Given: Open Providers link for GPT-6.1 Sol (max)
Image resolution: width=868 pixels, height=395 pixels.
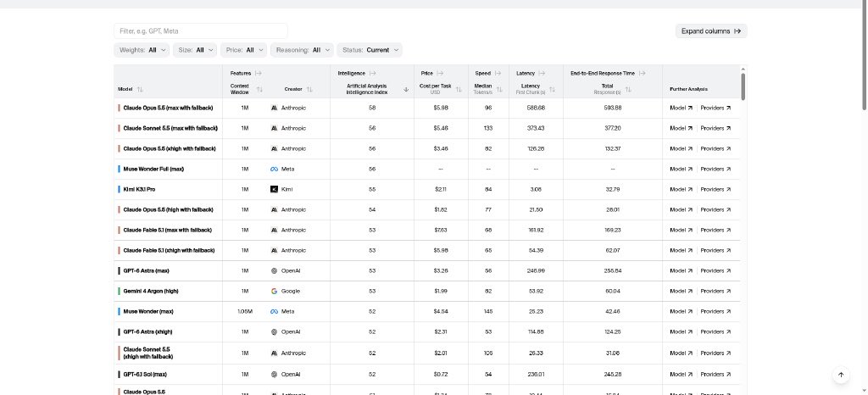Looking at the screenshot, I should tap(715, 375).
